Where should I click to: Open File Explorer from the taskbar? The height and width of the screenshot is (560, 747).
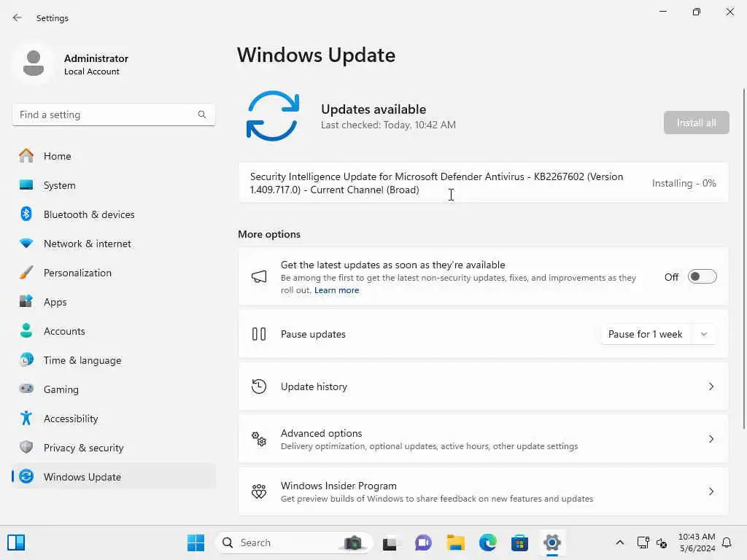pos(455,542)
